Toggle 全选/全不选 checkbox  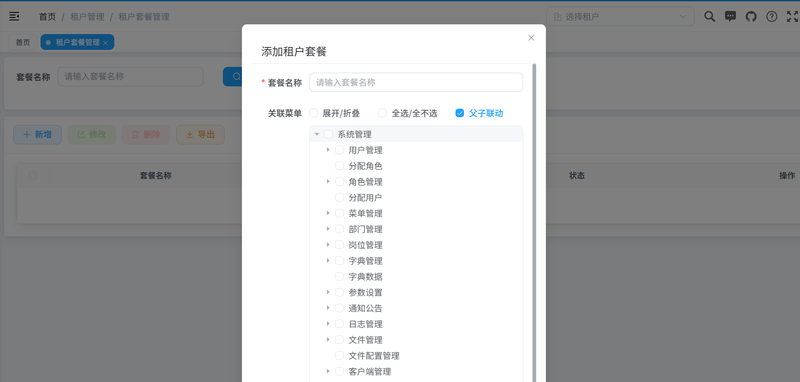382,113
